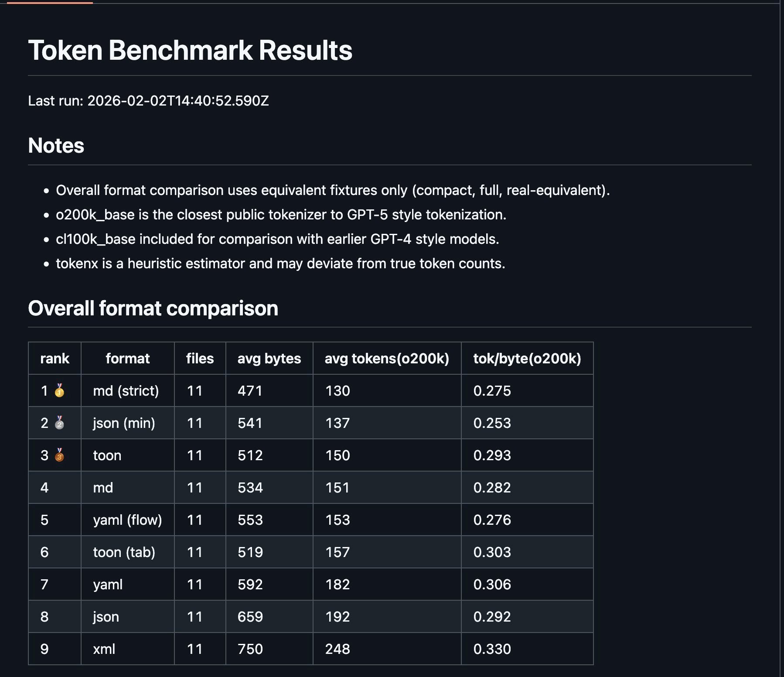Click the files column header
This screenshot has height=677, width=784.
pyautogui.click(x=200, y=358)
